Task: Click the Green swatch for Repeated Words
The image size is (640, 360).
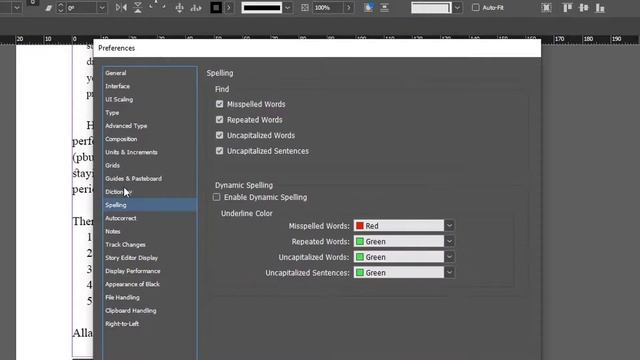Action: 360,241
